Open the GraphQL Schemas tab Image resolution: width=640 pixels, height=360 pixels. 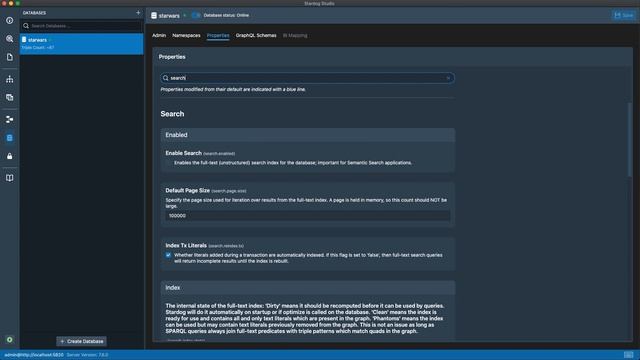[x=256, y=36]
